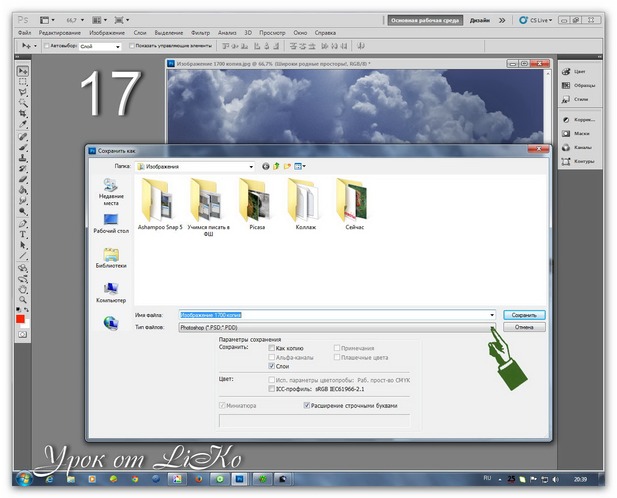Image resolution: width=617 pixels, height=498 pixels.
Task: Go to 'Рабочий стол' location
Action: pyautogui.click(x=111, y=224)
